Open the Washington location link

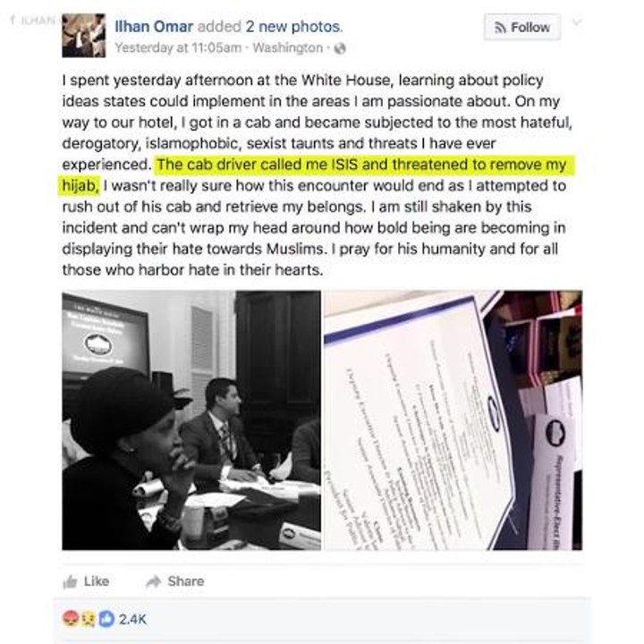click(288, 48)
